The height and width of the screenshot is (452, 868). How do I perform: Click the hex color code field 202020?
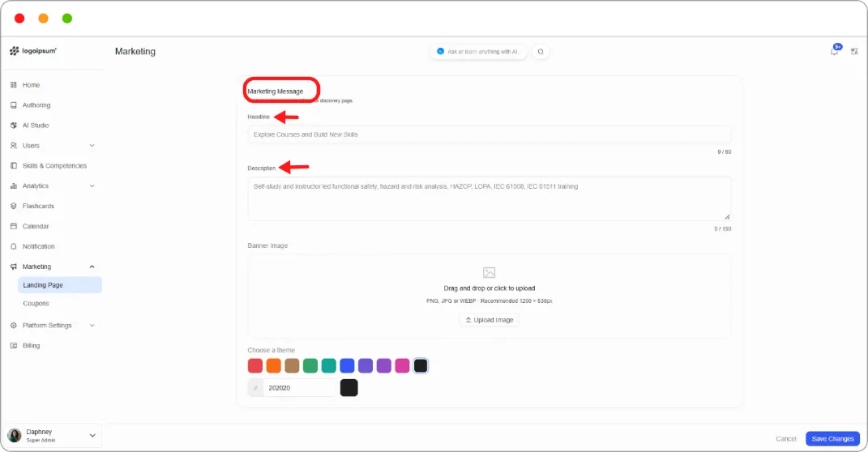(x=300, y=388)
